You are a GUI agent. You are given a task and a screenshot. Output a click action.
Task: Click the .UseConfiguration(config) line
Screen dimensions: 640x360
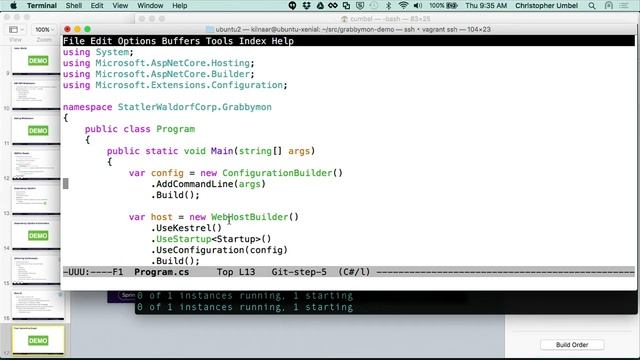pos(219,250)
